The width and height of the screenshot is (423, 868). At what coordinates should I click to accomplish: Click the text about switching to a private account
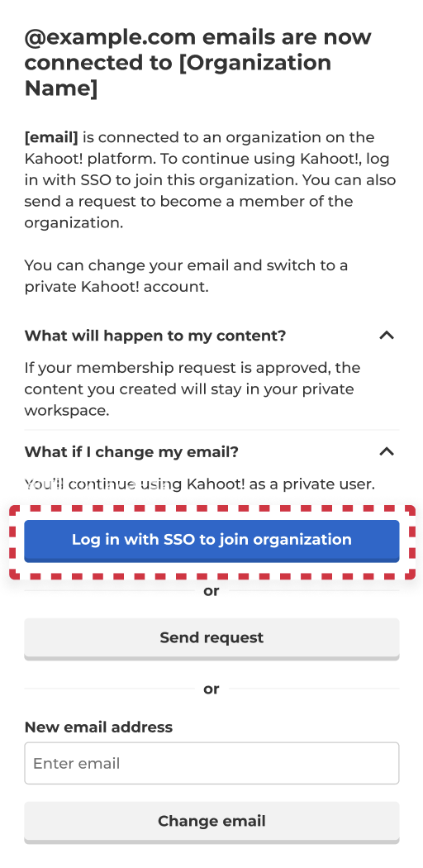pos(186,276)
